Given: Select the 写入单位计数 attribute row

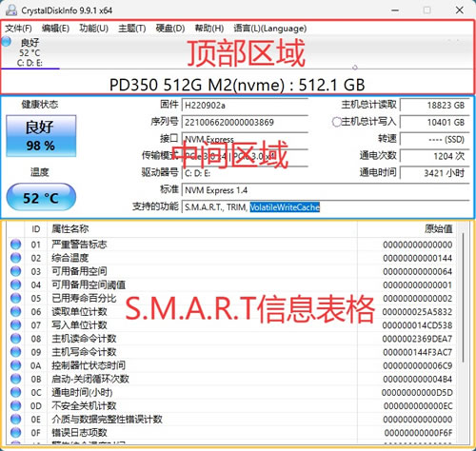Looking at the screenshot, I should click(231, 324).
